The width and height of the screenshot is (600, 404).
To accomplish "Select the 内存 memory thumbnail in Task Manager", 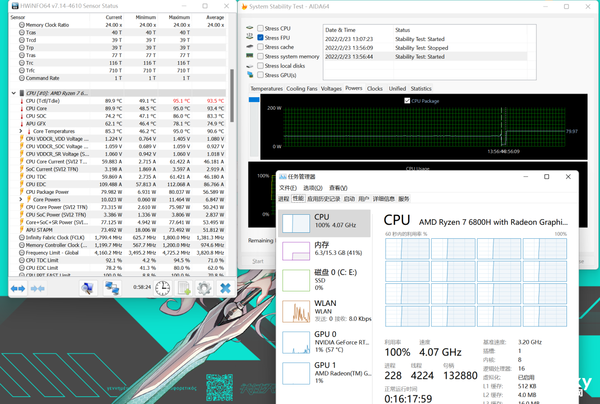I will [x=296, y=251].
